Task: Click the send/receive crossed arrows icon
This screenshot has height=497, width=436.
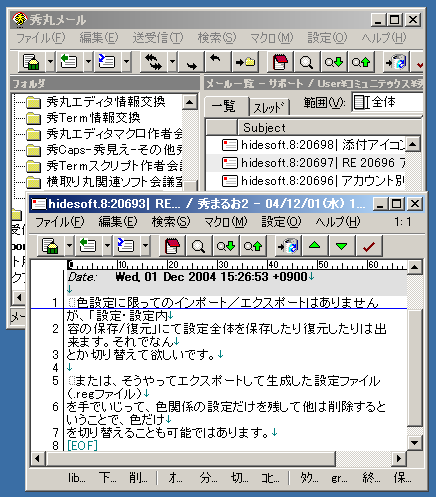Action: (153, 62)
